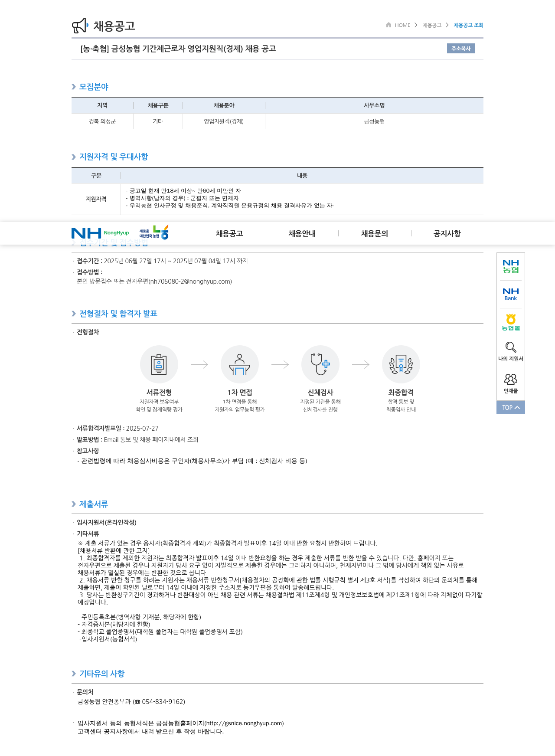555x756 pixels.
Task: Click the 1차 면접 step icon
Action: (240, 364)
